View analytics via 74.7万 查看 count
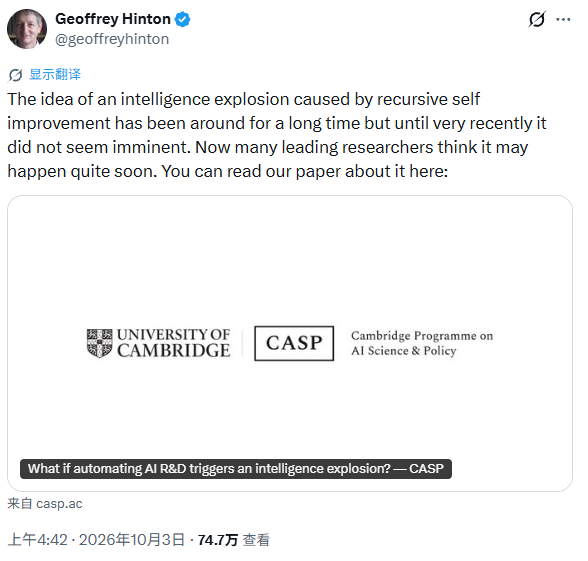The height and width of the screenshot is (561, 588). [234, 540]
